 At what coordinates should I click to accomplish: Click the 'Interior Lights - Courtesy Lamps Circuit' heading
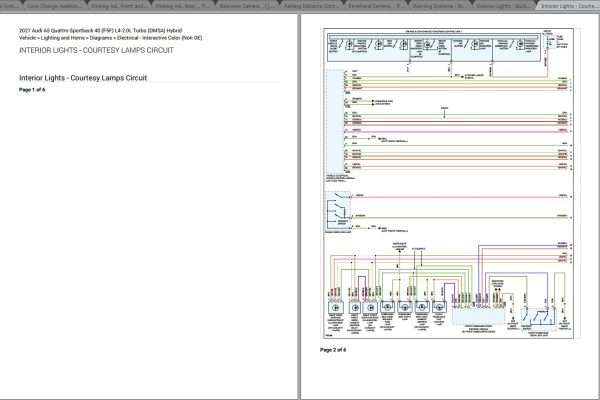click(x=83, y=78)
